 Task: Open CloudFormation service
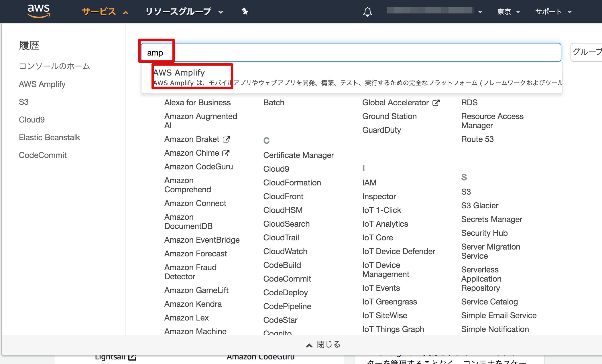click(x=292, y=183)
